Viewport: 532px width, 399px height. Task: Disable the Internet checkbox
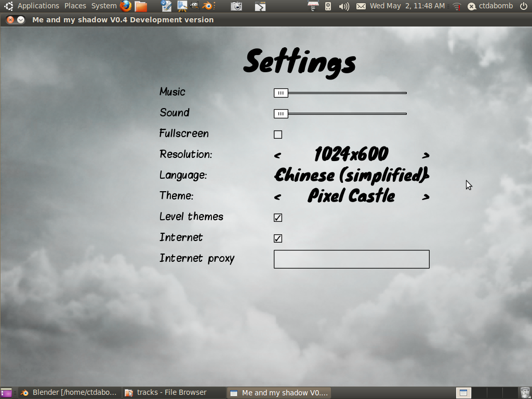point(278,238)
